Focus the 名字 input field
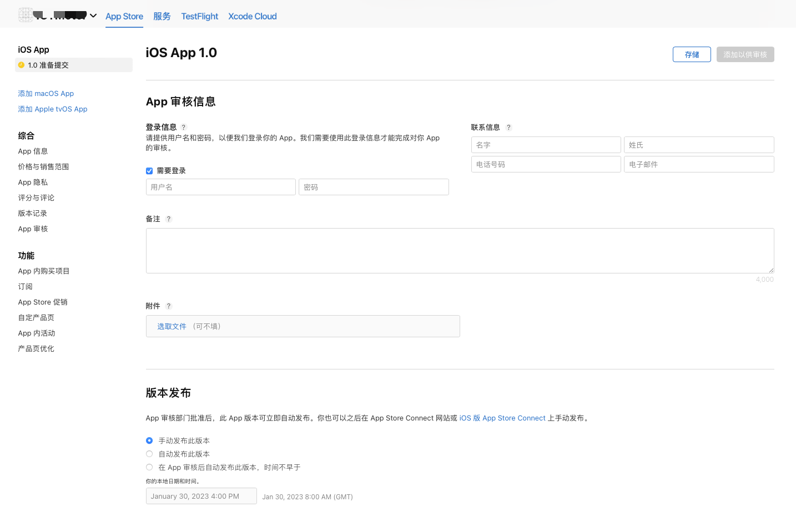 (546, 145)
